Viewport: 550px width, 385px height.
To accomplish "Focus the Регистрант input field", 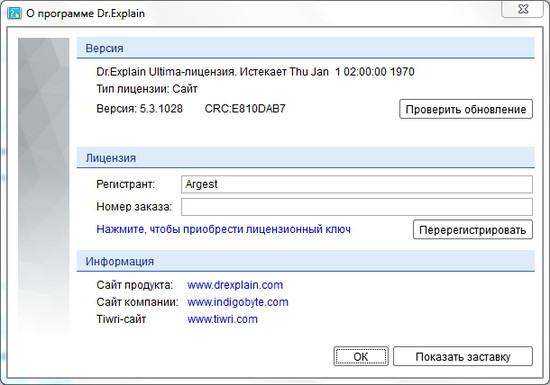I will coord(357,184).
